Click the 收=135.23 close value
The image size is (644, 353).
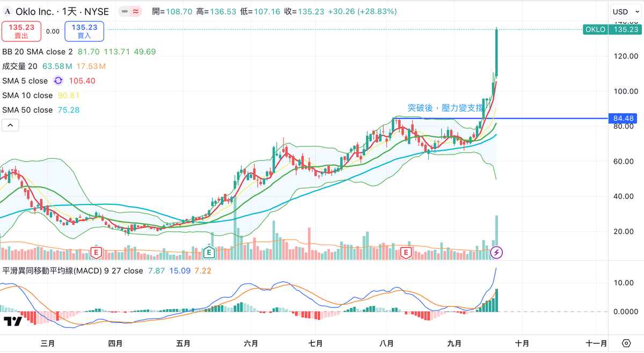[304, 11]
